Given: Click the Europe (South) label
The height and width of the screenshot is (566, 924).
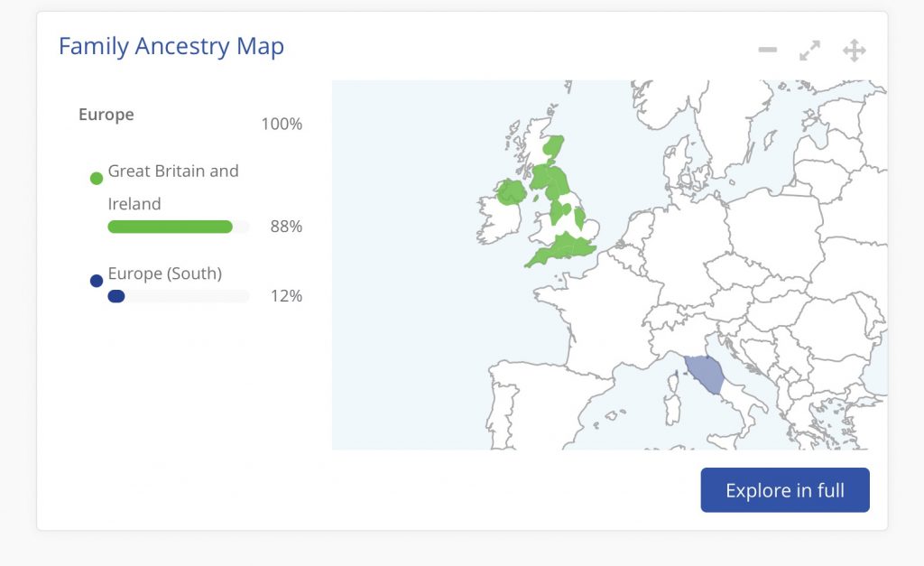Looking at the screenshot, I should [165, 274].
